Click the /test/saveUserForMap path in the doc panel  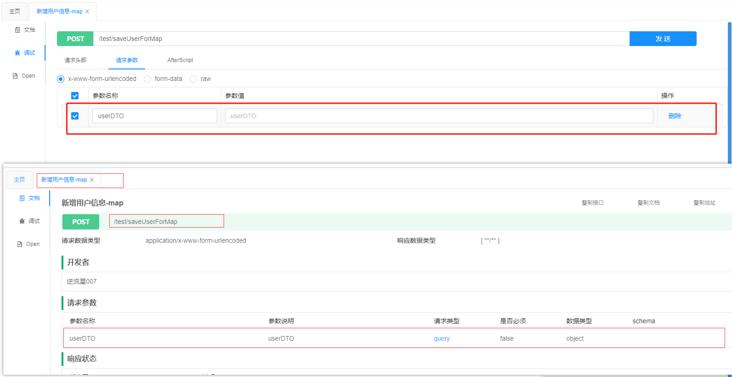click(146, 222)
